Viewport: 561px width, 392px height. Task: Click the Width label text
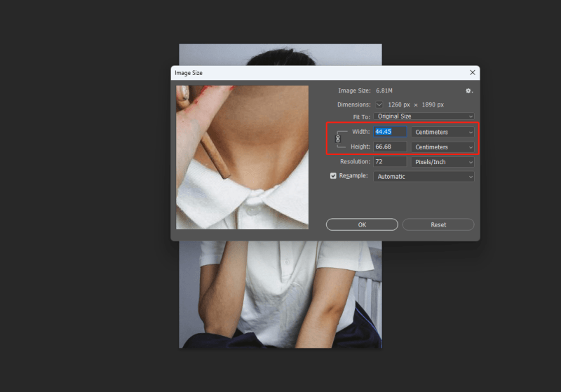pyautogui.click(x=360, y=132)
